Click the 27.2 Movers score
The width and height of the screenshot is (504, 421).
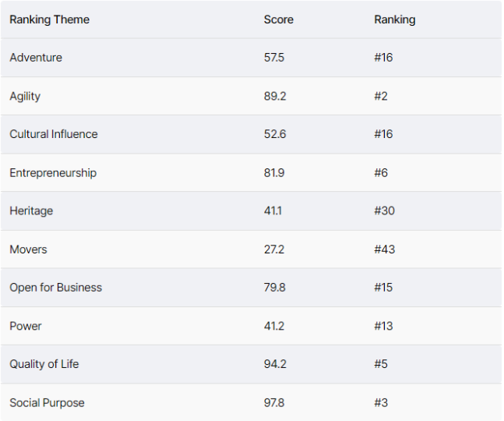274,249
